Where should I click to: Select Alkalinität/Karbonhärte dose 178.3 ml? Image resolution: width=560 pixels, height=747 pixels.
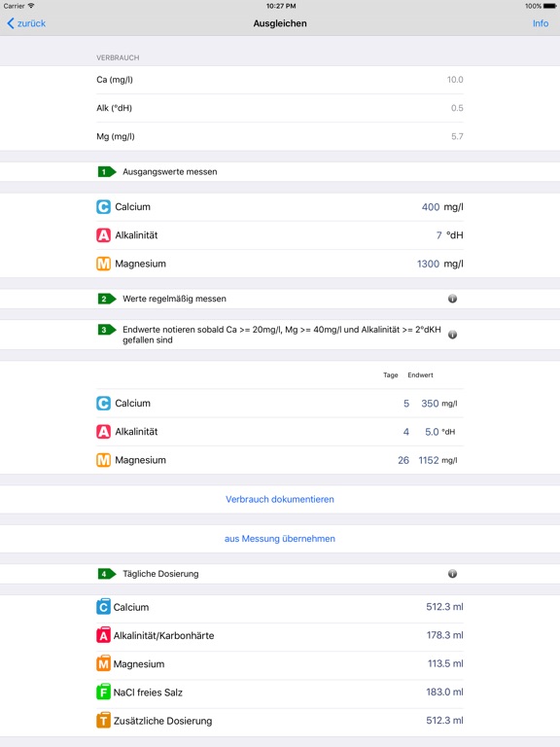click(444, 635)
